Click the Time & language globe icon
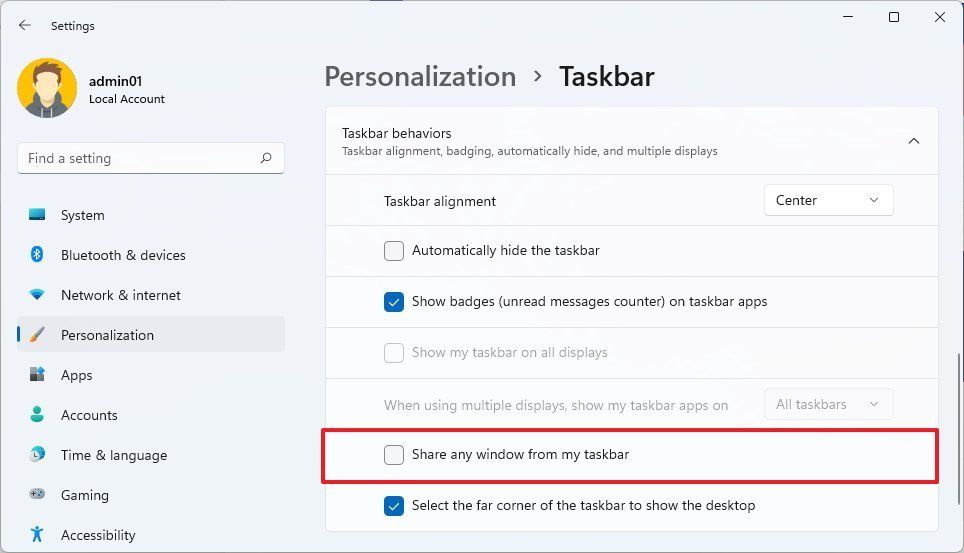 tap(37, 455)
